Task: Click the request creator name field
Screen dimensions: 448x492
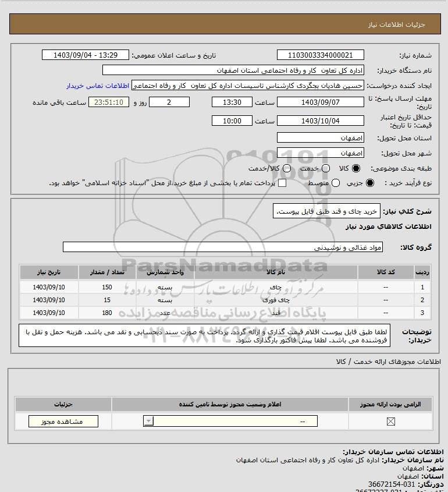Action: point(248,86)
